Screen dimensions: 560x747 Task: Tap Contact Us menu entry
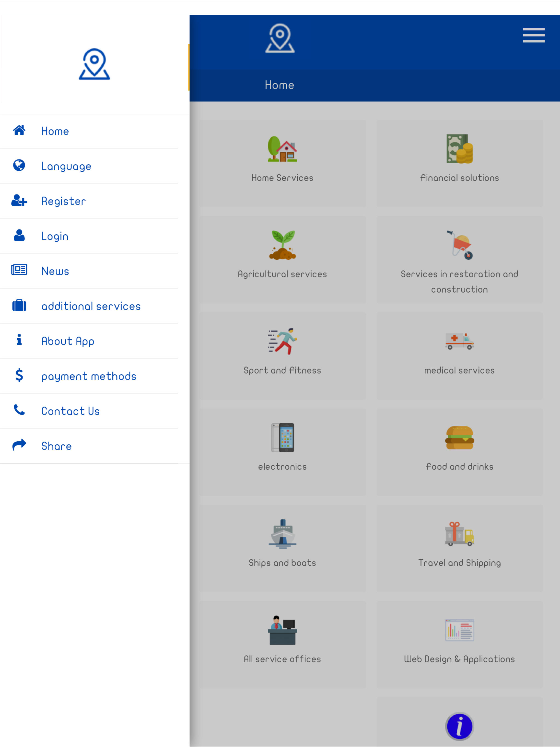click(70, 411)
